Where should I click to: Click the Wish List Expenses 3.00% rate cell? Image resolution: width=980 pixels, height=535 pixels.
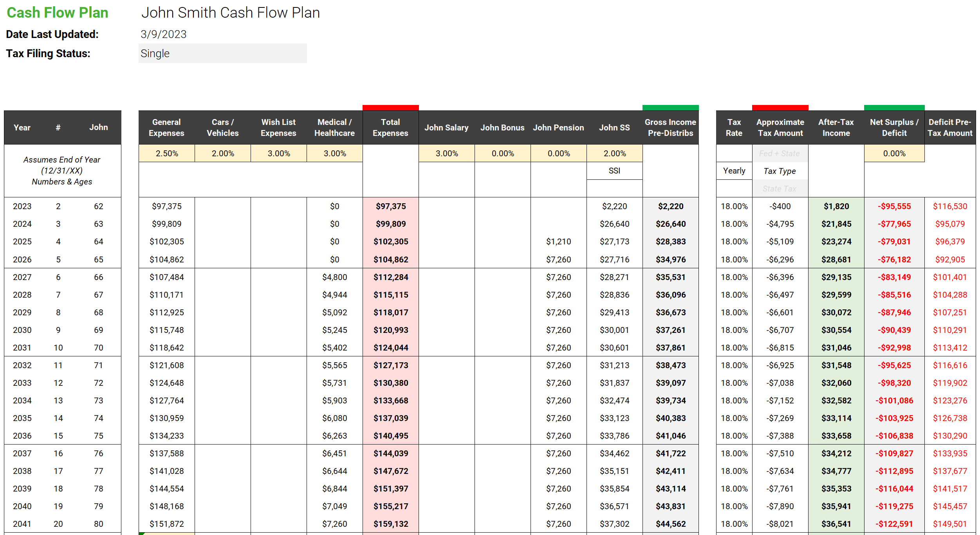click(x=278, y=153)
